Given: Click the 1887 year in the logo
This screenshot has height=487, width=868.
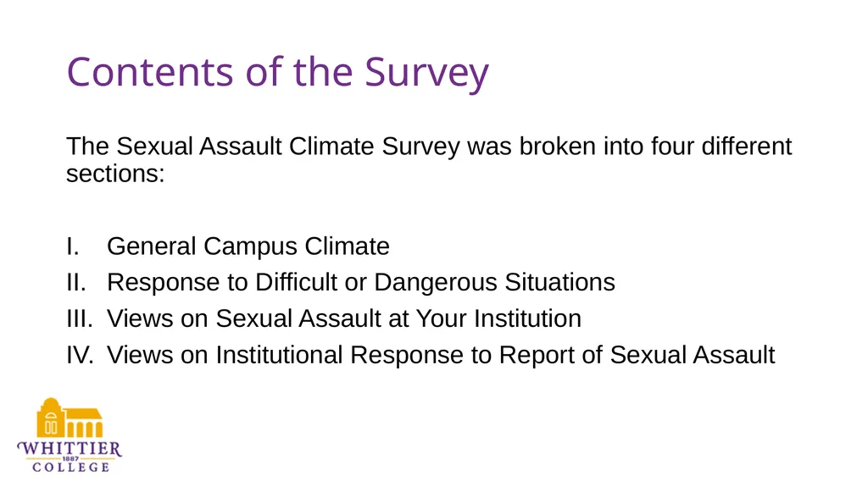Looking at the screenshot, I should (71, 459).
